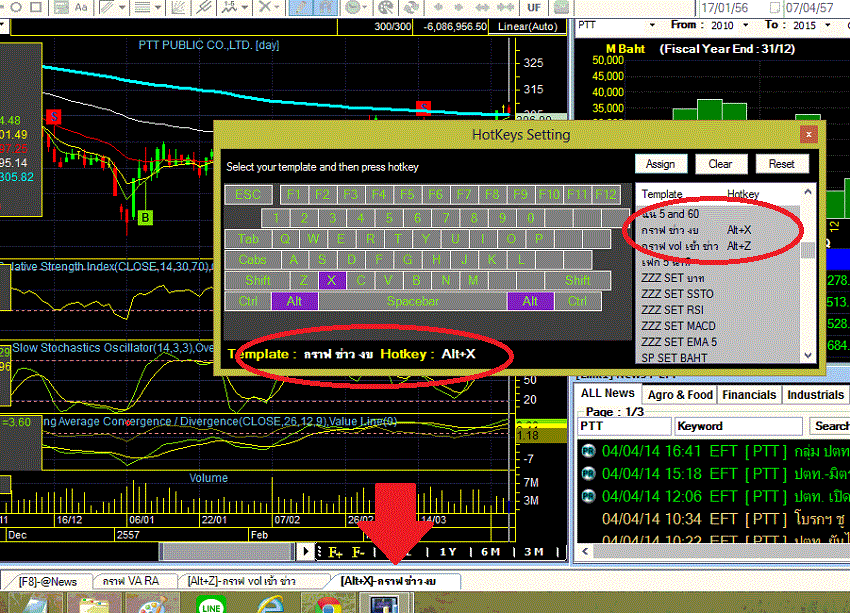This screenshot has width=850, height=613.
Task: Click Assign in HotKeys Setting
Action: tap(661, 164)
